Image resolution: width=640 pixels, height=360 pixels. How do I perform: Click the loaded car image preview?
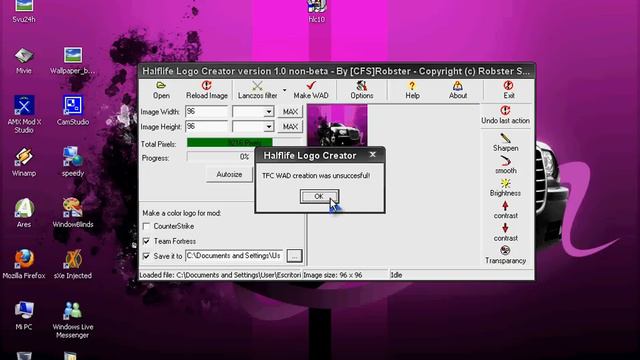(x=337, y=125)
